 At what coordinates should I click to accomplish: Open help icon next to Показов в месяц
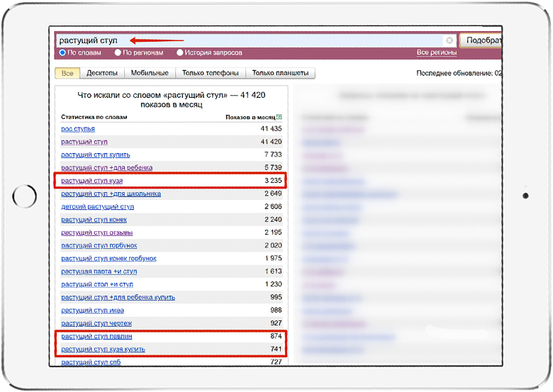pos(279,117)
